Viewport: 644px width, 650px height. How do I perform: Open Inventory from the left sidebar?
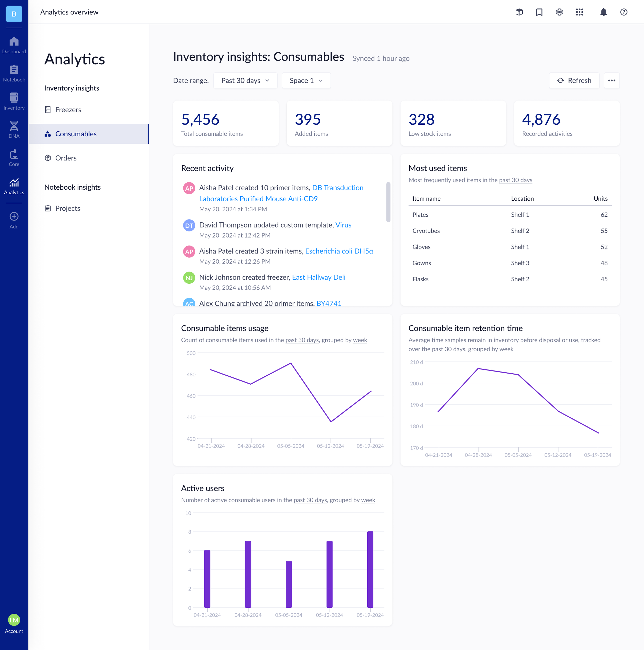coord(14,100)
